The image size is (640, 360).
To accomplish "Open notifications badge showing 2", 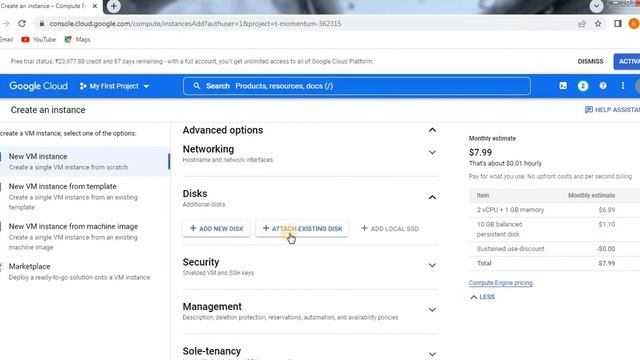I will tap(583, 86).
